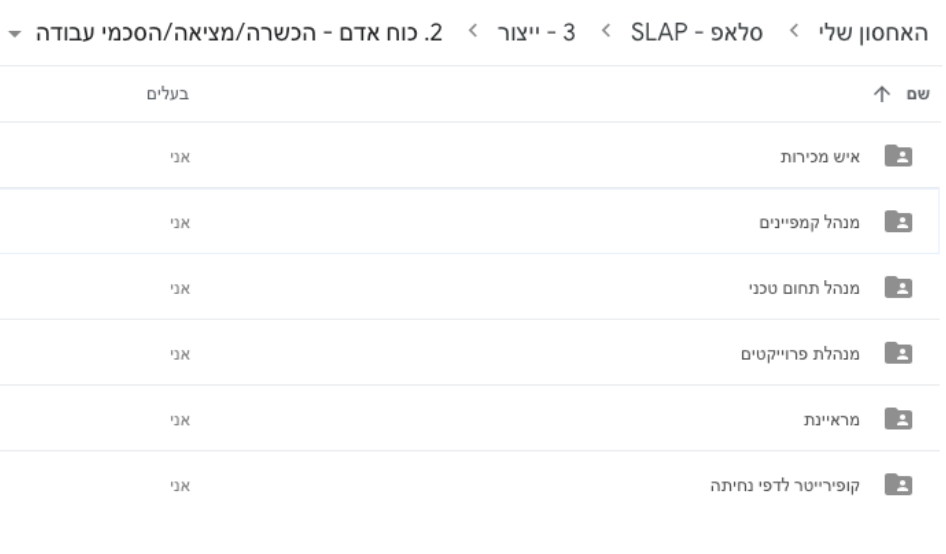Screen dimensions: 946x554
Task: Reverse sort direction with the arrow icon
Action: pos(881,94)
